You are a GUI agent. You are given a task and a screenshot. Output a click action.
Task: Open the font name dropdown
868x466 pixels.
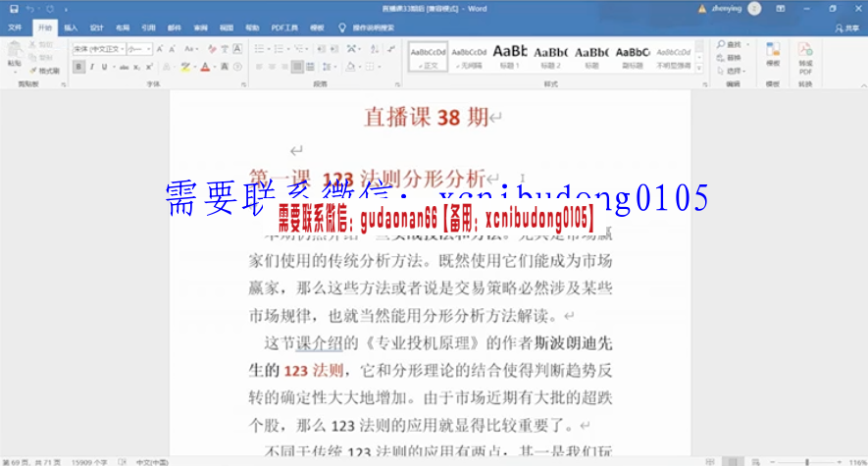click(x=123, y=49)
